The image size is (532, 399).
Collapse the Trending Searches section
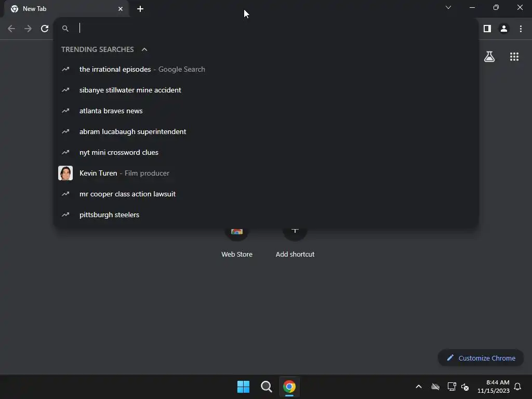[144, 49]
